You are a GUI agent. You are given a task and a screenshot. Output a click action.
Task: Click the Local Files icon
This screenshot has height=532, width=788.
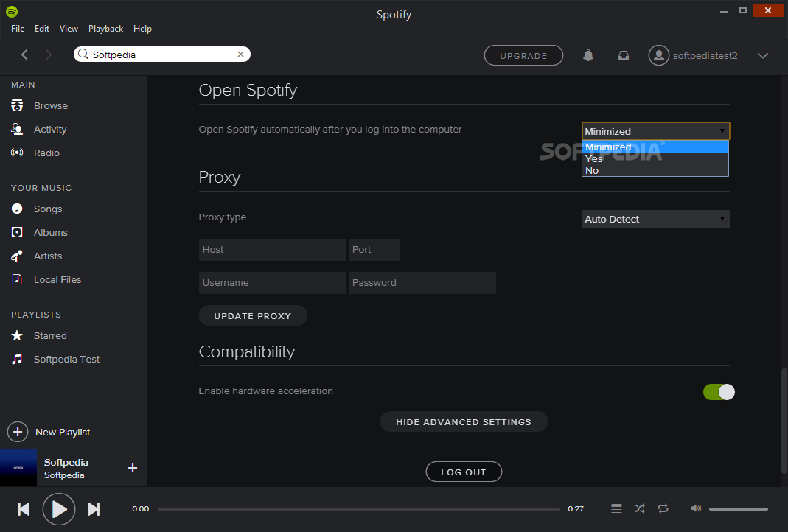click(x=17, y=279)
